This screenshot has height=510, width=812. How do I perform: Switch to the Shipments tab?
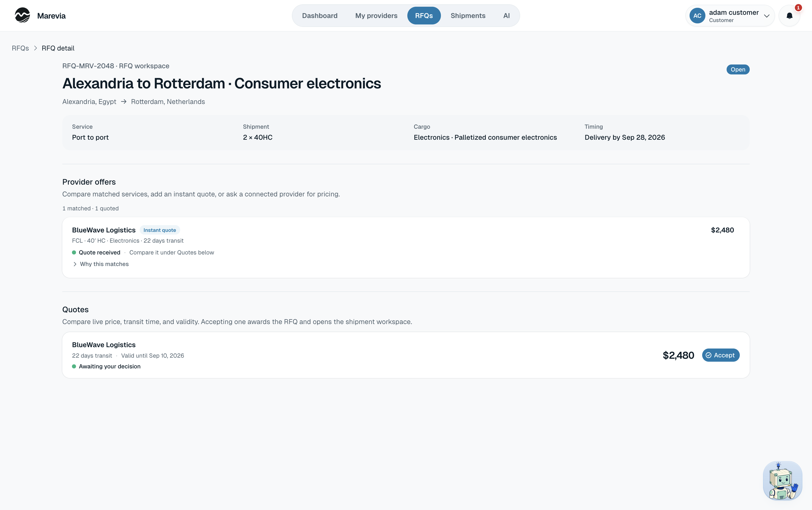(x=468, y=16)
